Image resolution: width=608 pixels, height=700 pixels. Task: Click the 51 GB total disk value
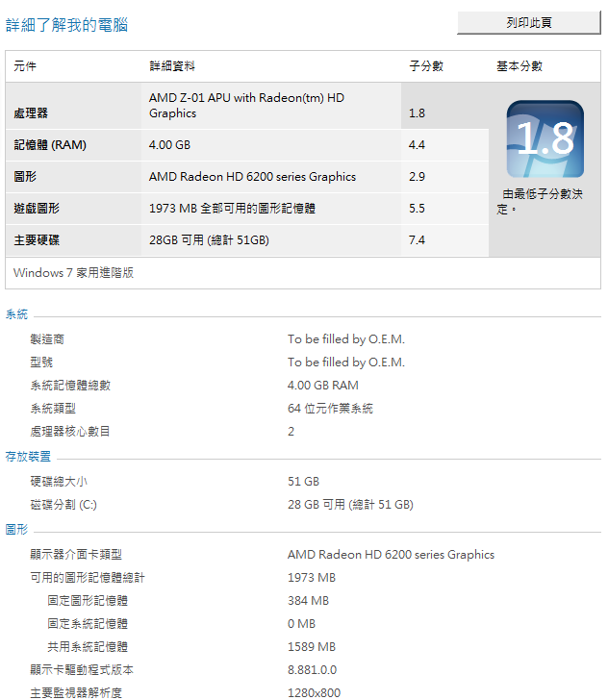[x=304, y=481]
